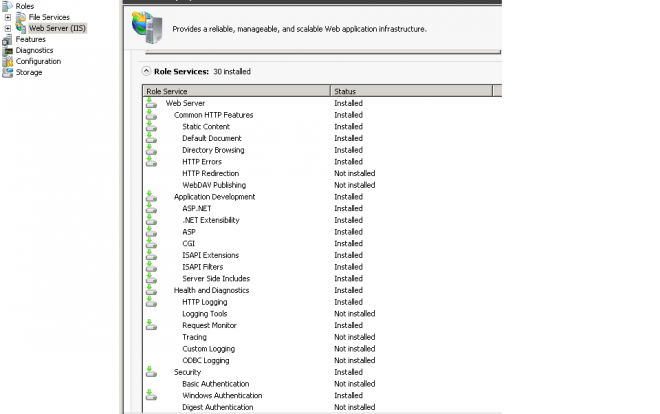
Task: Click installed icon beside Directory Browsing
Action: tap(151, 150)
